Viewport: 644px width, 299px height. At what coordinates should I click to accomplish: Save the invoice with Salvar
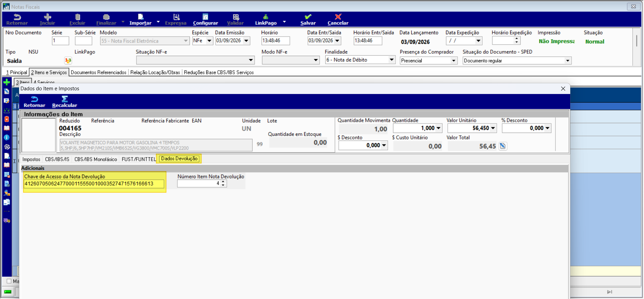308,19
